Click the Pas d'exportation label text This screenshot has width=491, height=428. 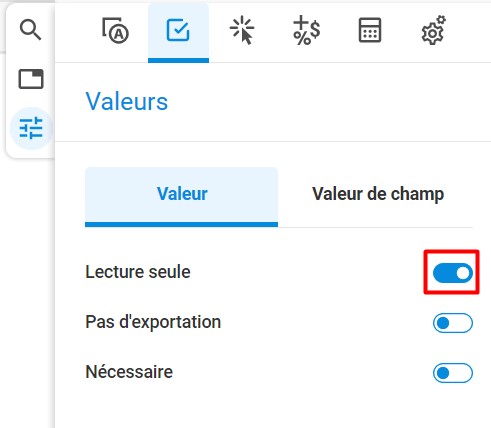coord(153,322)
